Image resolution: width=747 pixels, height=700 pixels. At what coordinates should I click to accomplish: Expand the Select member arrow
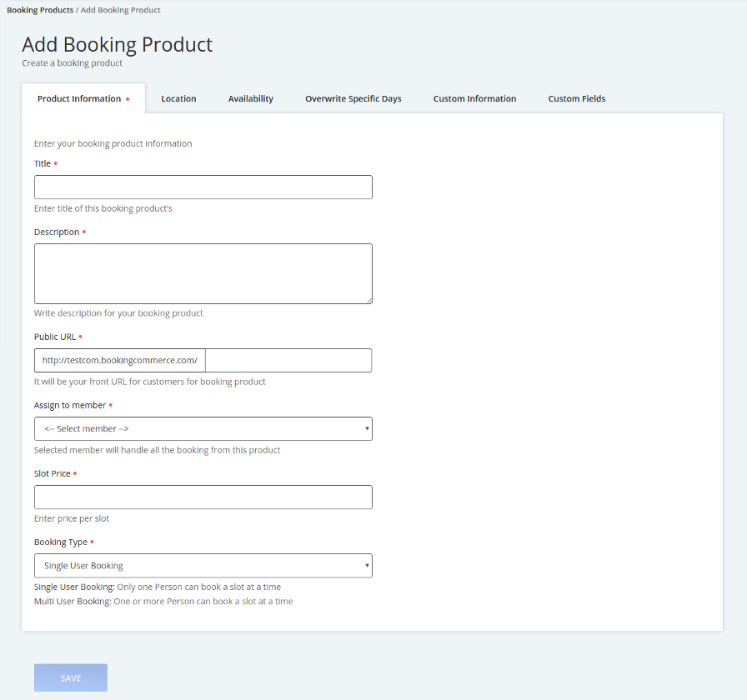coord(367,428)
